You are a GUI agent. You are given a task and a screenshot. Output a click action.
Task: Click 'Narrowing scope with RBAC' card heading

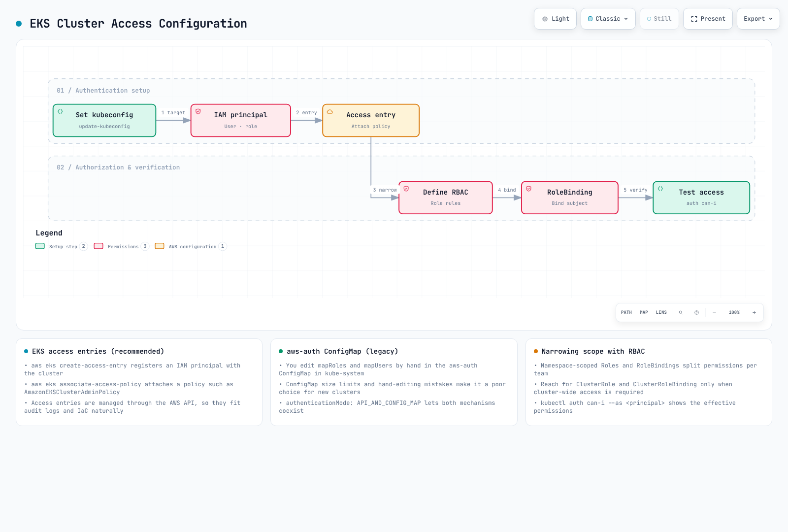coord(593,351)
